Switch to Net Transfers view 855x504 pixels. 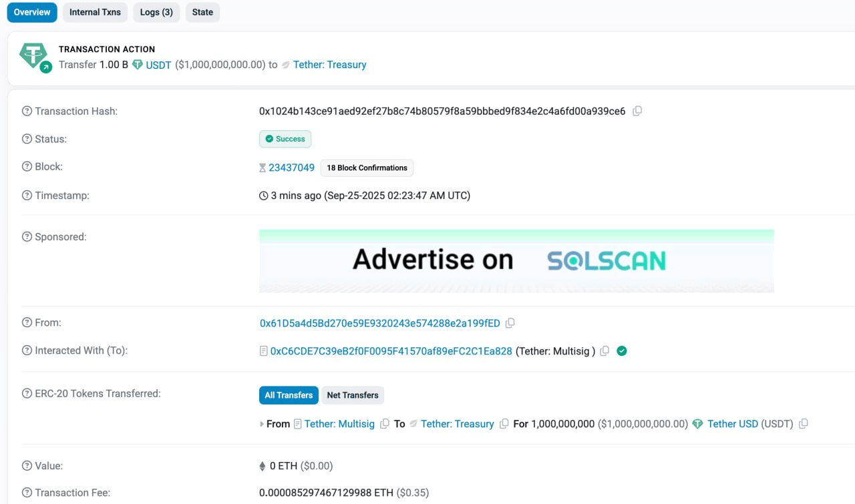353,395
